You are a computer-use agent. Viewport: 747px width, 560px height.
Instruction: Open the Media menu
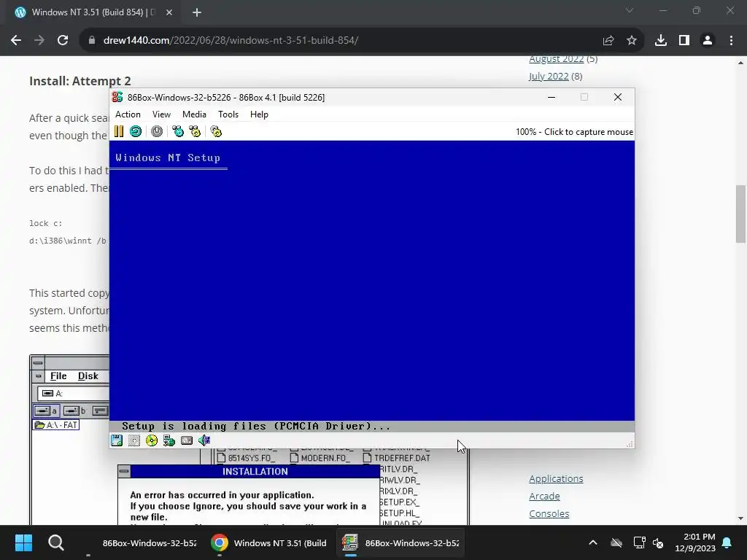point(194,114)
